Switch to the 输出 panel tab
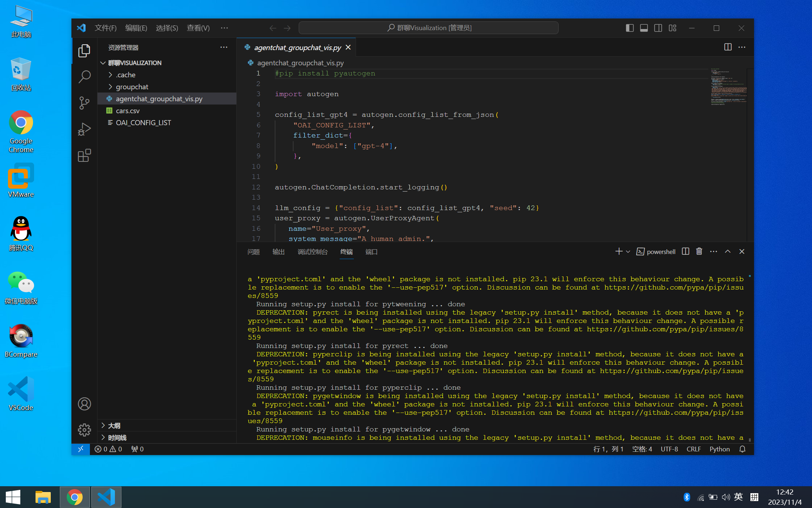 click(x=278, y=252)
